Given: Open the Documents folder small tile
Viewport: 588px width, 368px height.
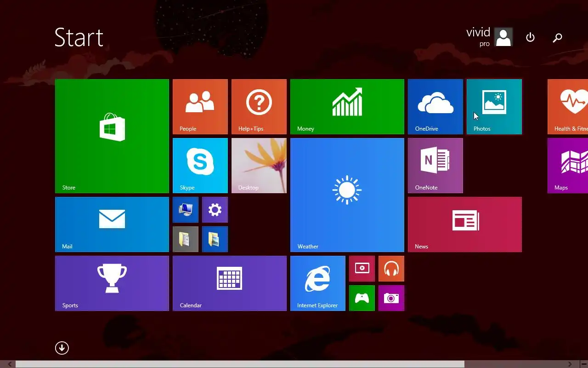Looking at the screenshot, I should [x=186, y=239].
